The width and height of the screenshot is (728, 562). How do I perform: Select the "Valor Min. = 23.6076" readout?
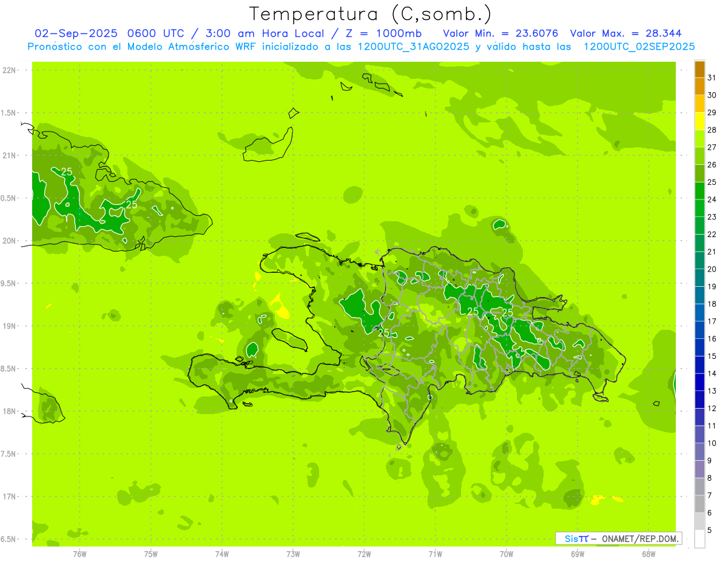500,33
